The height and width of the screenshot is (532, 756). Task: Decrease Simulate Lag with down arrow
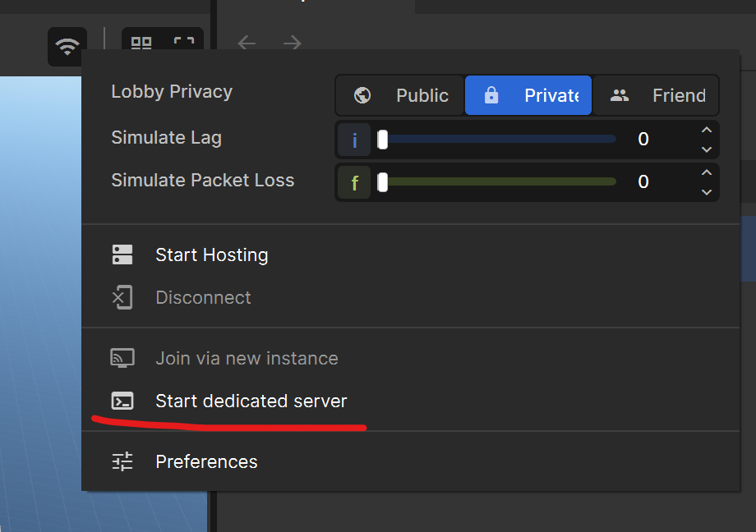[707, 149]
